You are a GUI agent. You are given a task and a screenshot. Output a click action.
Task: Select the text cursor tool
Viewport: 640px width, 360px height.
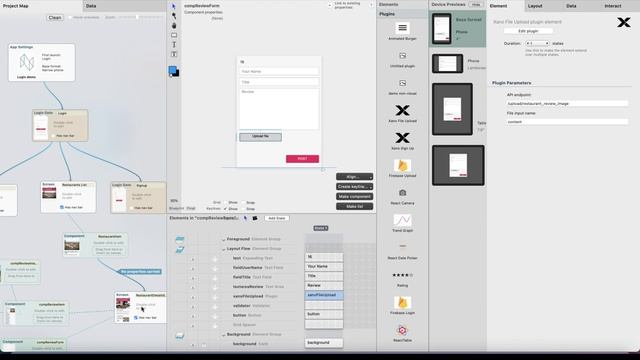(x=174, y=44)
